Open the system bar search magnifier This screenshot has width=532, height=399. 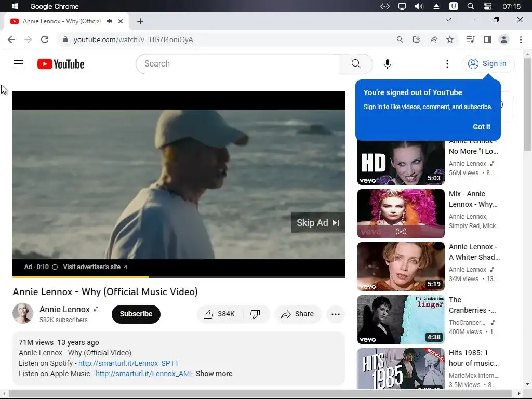(x=470, y=6)
